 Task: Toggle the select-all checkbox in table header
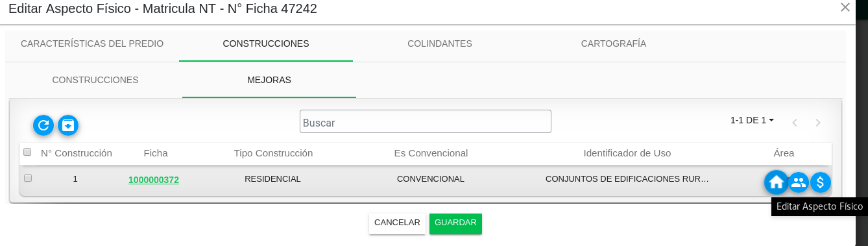point(27,152)
